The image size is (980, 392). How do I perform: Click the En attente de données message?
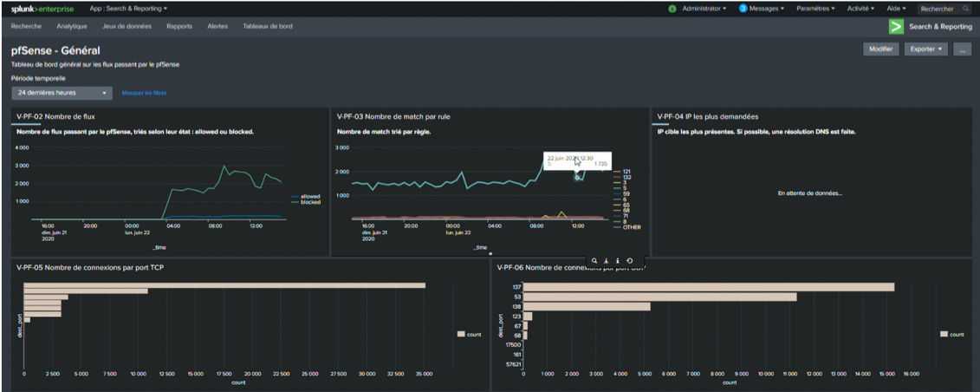click(810, 193)
